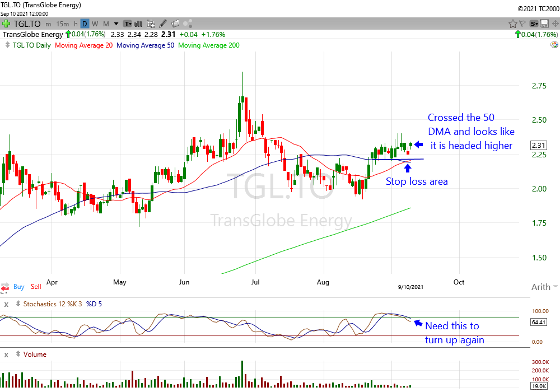Select the pencil drawing tools icon

point(163,24)
